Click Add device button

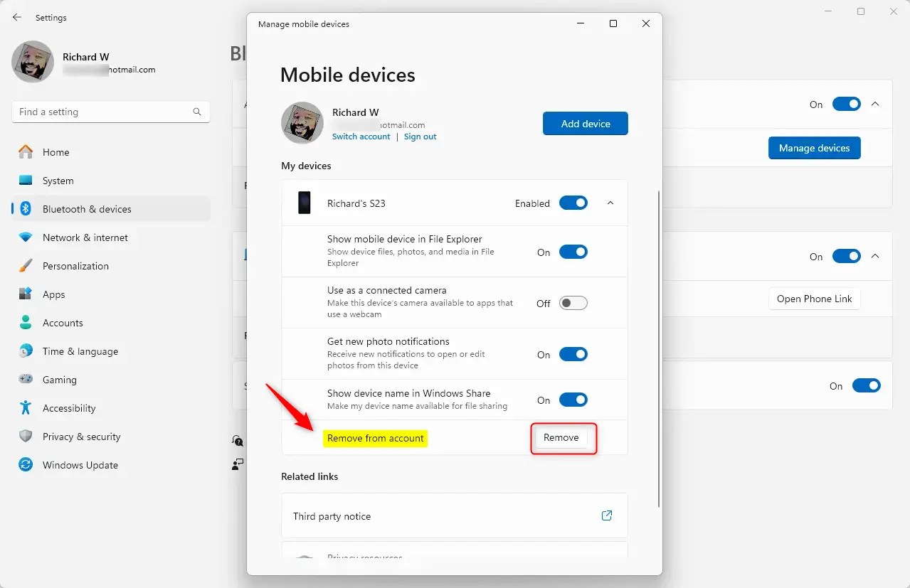pos(586,123)
